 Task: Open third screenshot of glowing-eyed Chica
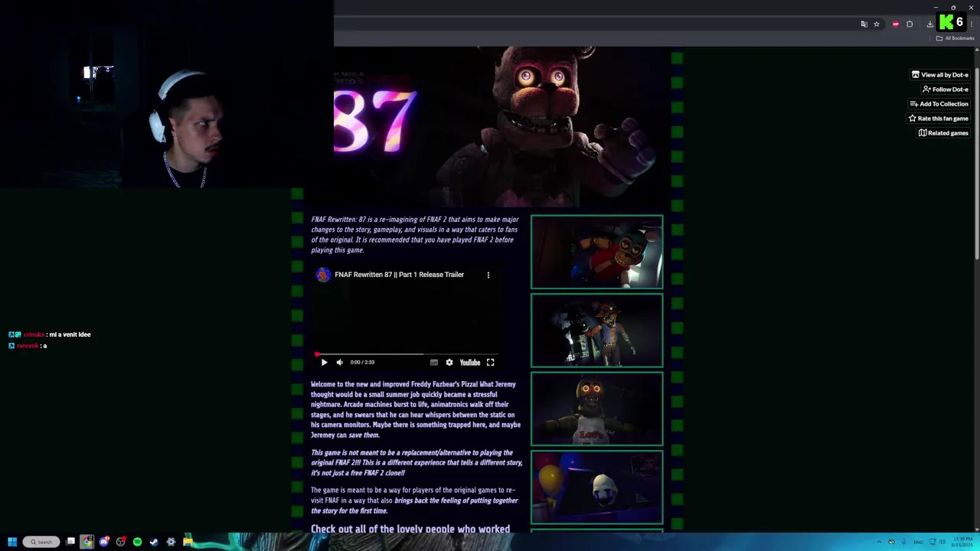(x=597, y=409)
